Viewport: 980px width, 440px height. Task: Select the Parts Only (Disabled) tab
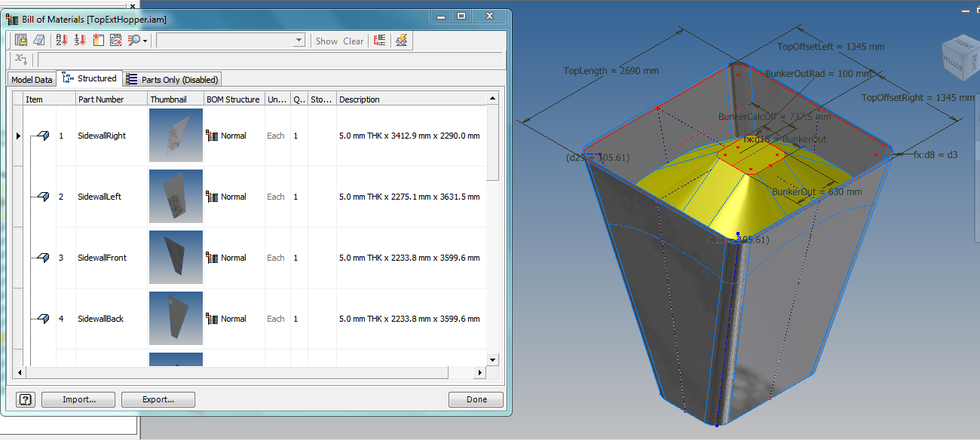(x=172, y=79)
